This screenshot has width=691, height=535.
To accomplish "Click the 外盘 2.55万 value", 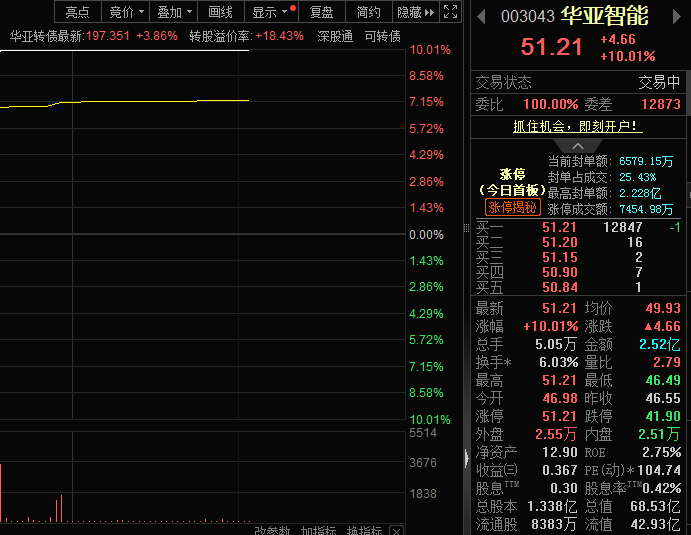I will click(556, 435).
